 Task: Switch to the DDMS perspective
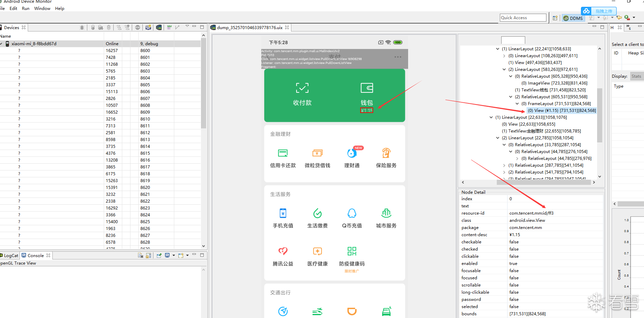[x=573, y=18]
